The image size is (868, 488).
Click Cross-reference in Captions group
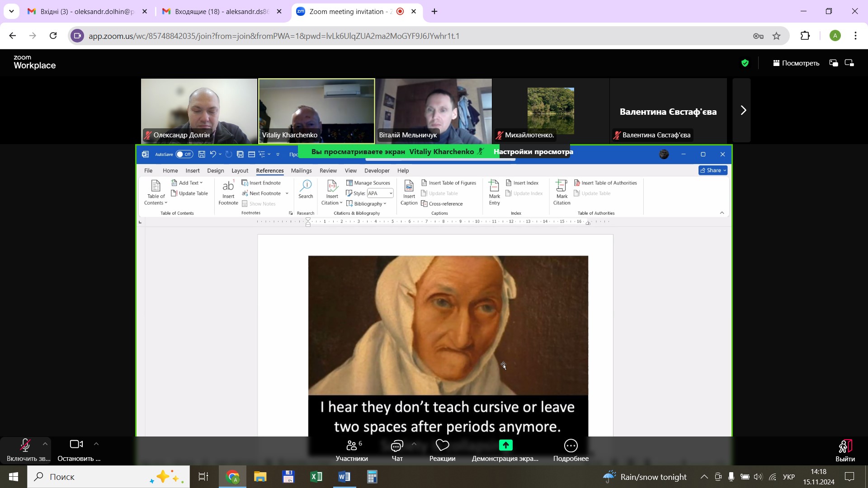coord(442,204)
